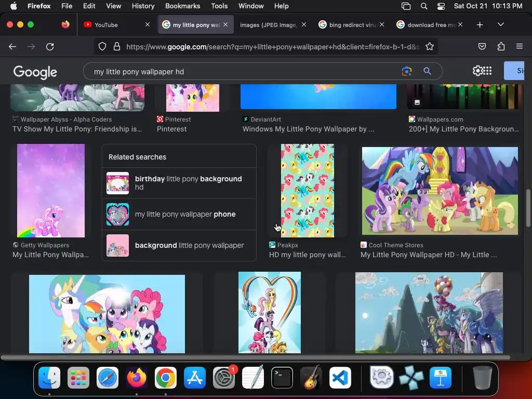This screenshot has width=532, height=399.
Task: Bookmark this page with the star icon
Action: click(x=430, y=46)
